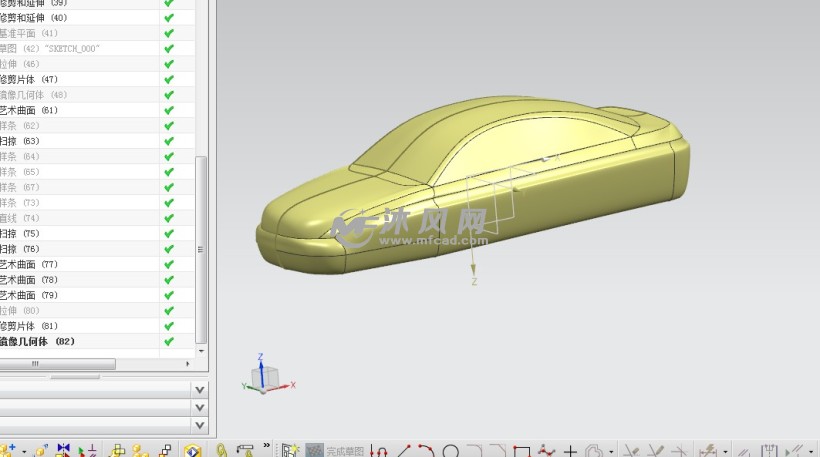The image size is (820, 457).
Task: Click the golden ear-shaped icon
Action: 221,450
